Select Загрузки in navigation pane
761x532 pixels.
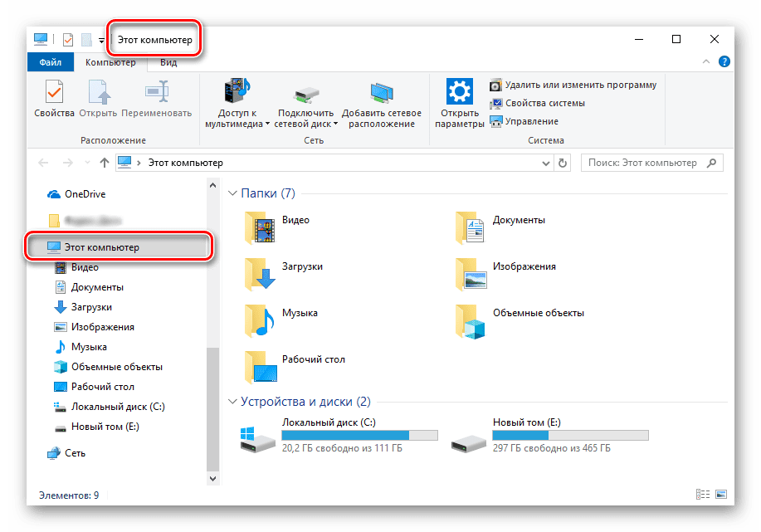coord(82,307)
